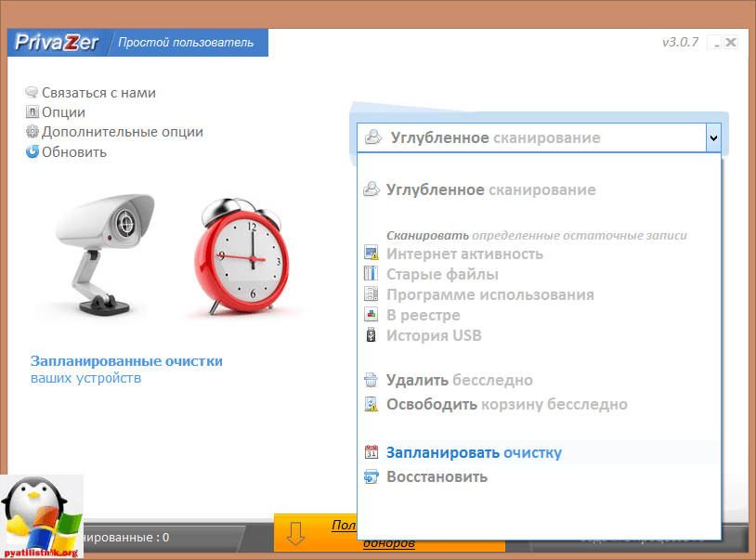
Task: Minimize the PrivaZer window
Action: pos(714,42)
